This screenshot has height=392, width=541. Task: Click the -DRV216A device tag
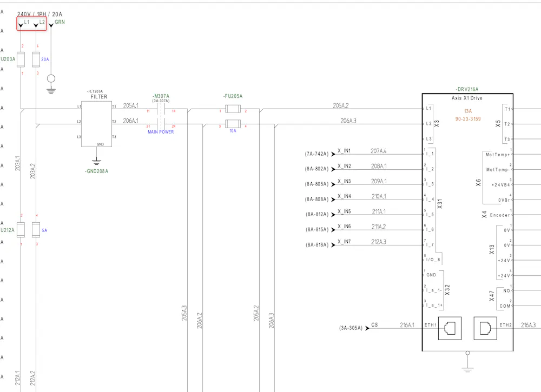467,89
